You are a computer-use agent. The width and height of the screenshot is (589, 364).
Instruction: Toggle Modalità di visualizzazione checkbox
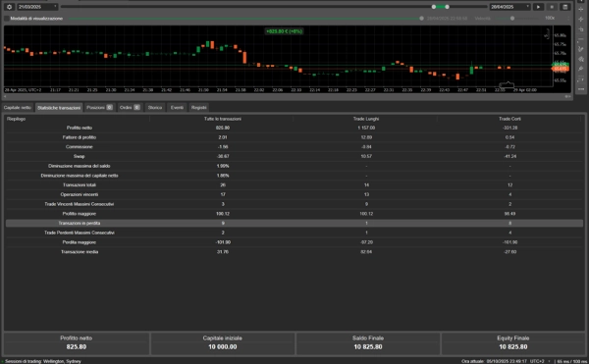tap(7, 19)
